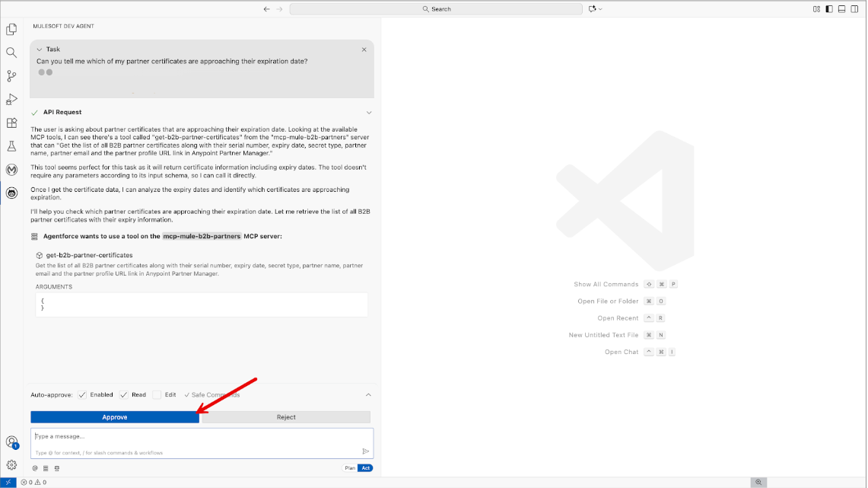Open the Explorer view in activity bar

[x=11, y=29]
